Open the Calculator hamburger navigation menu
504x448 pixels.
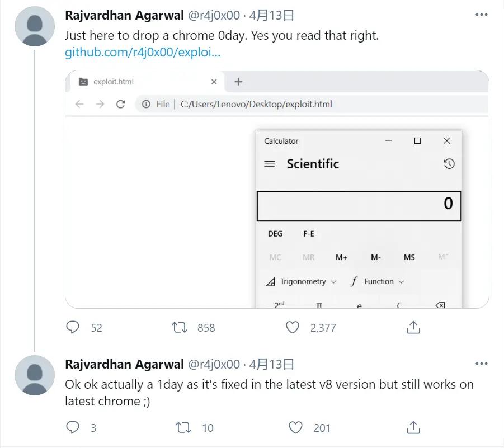(x=270, y=164)
